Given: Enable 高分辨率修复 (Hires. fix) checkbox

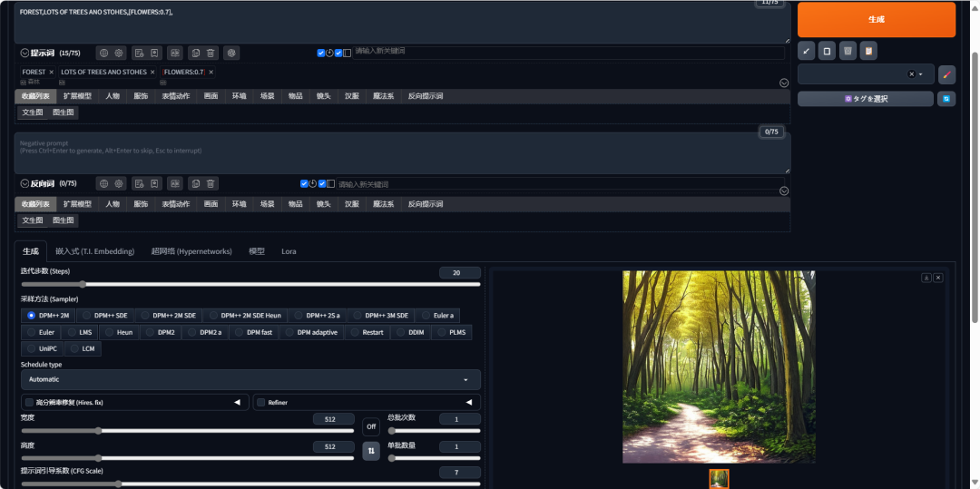Looking at the screenshot, I should pyautogui.click(x=29, y=403).
